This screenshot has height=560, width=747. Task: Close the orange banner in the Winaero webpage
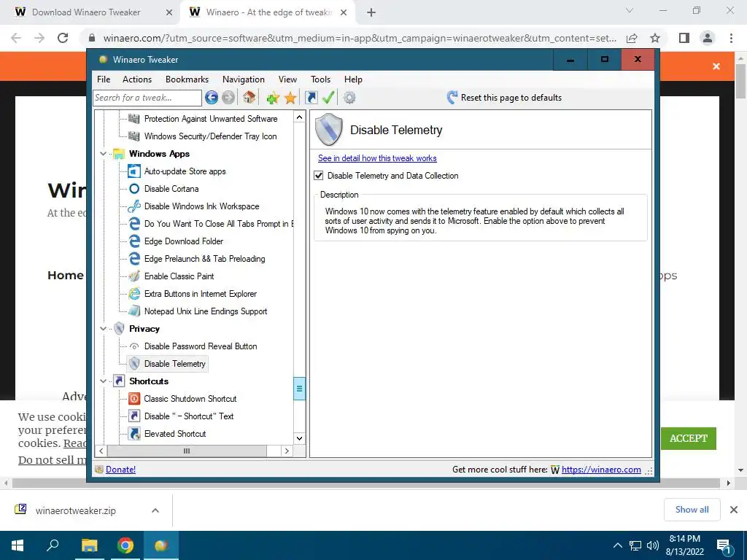[716, 66]
